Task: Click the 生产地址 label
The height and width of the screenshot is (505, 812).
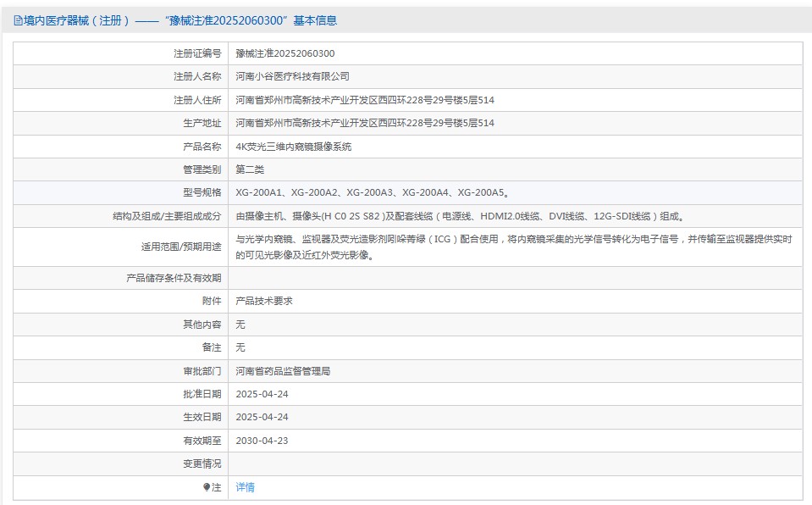Action: pos(202,123)
